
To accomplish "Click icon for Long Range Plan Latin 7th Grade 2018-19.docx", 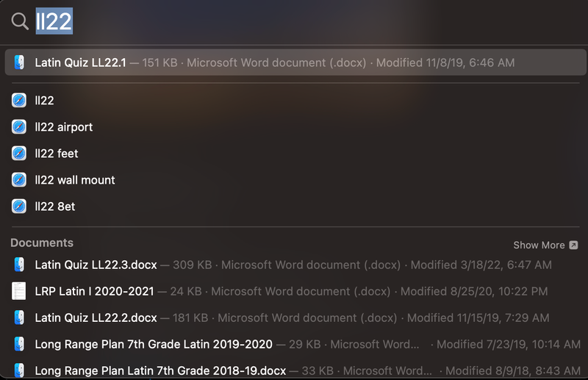I will (20, 370).
